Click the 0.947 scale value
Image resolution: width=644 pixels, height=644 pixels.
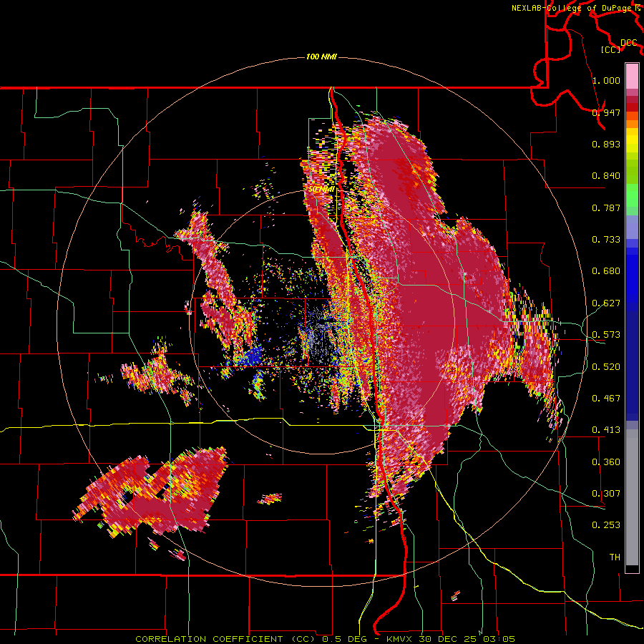[606, 112]
